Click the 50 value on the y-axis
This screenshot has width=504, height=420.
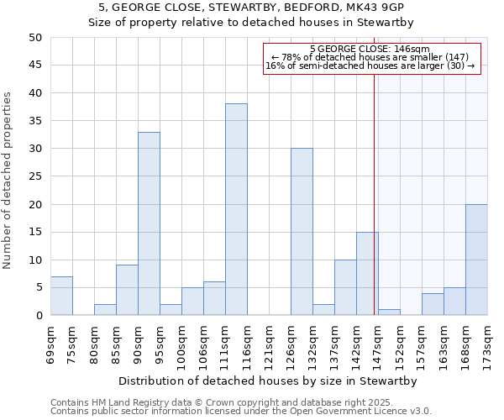point(34,38)
